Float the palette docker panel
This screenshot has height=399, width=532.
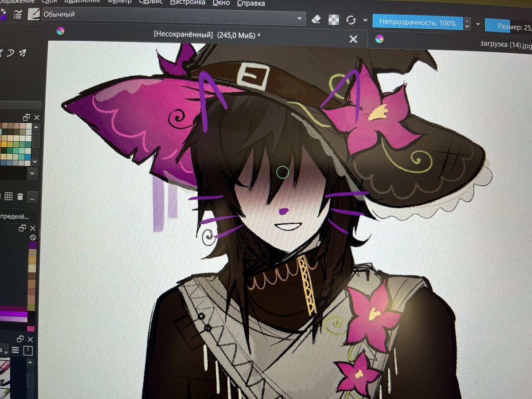(27, 117)
